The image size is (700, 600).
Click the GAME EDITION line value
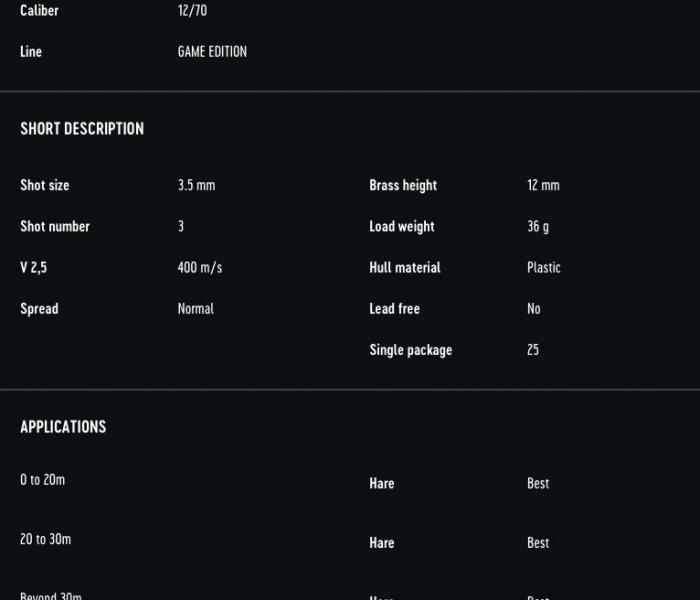pyautogui.click(x=212, y=51)
